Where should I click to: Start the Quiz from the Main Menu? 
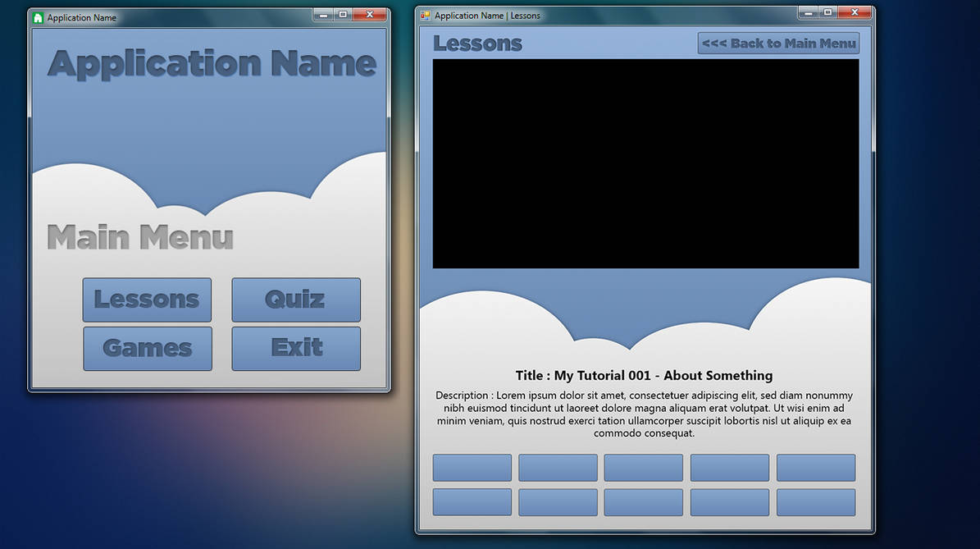[295, 300]
